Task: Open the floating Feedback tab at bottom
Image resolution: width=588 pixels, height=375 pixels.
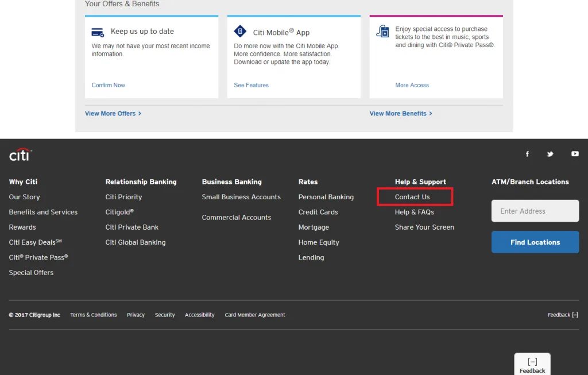Action: [x=532, y=365]
